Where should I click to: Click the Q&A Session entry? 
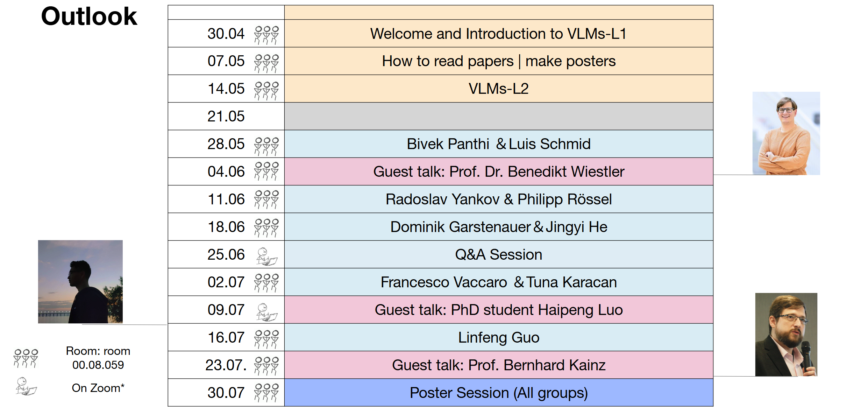point(499,254)
